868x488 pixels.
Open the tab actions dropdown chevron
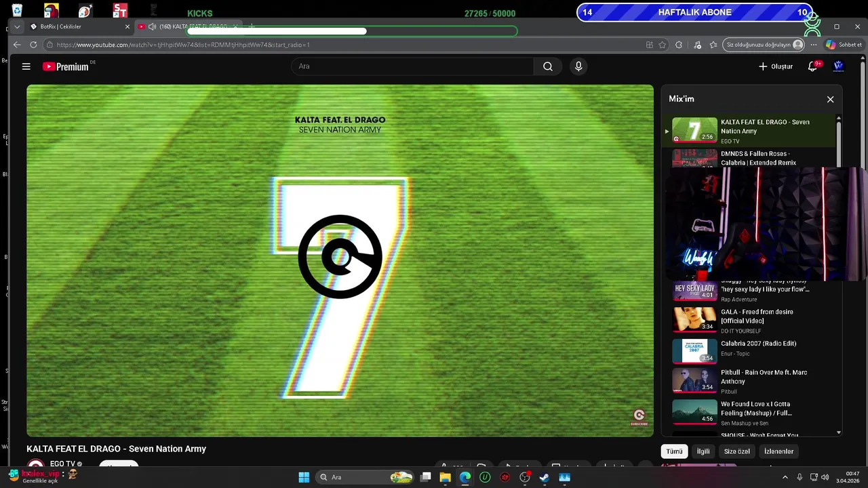pyautogui.click(x=17, y=26)
